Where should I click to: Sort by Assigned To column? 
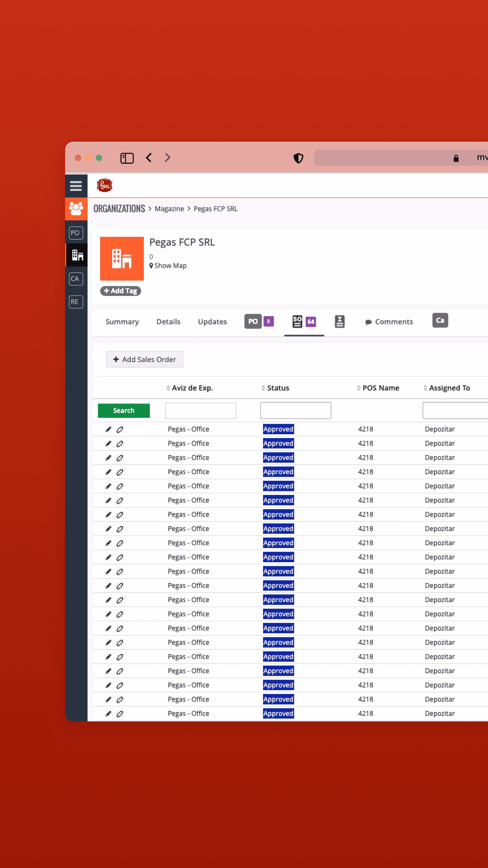[x=447, y=388]
